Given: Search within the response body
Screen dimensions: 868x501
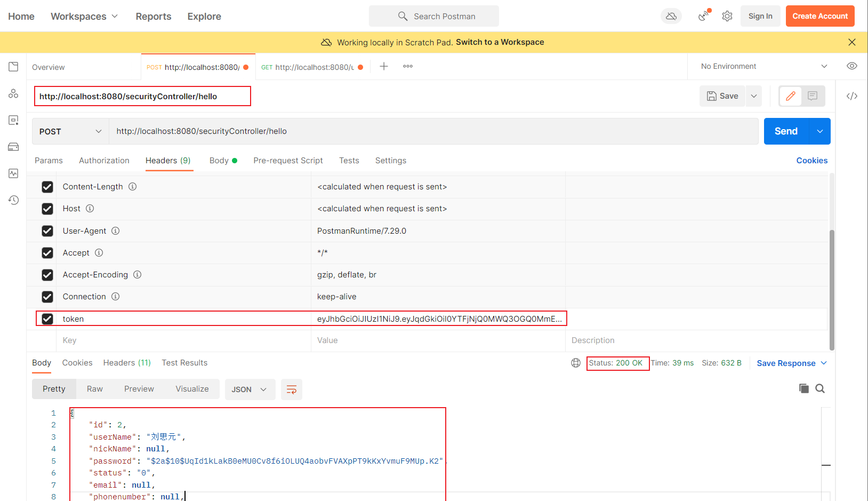Looking at the screenshot, I should (820, 388).
